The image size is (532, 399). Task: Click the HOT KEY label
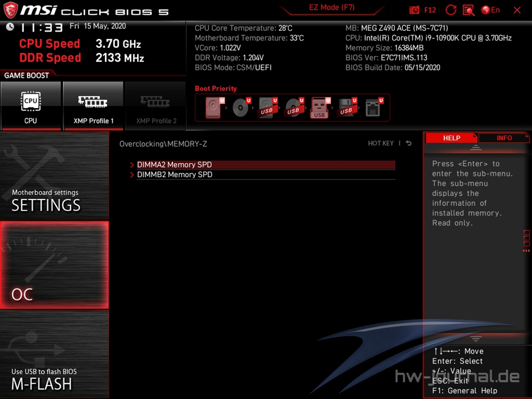pyautogui.click(x=381, y=143)
